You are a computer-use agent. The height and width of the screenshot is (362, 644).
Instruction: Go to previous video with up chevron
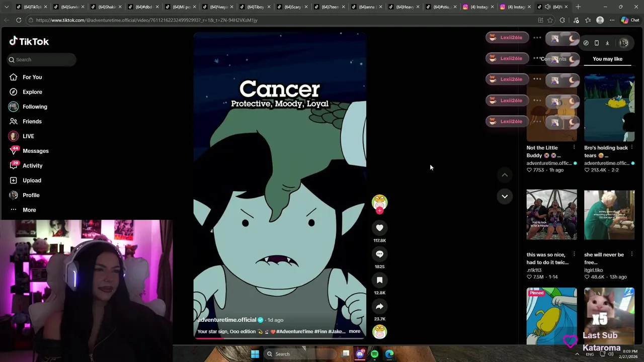[x=505, y=175]
